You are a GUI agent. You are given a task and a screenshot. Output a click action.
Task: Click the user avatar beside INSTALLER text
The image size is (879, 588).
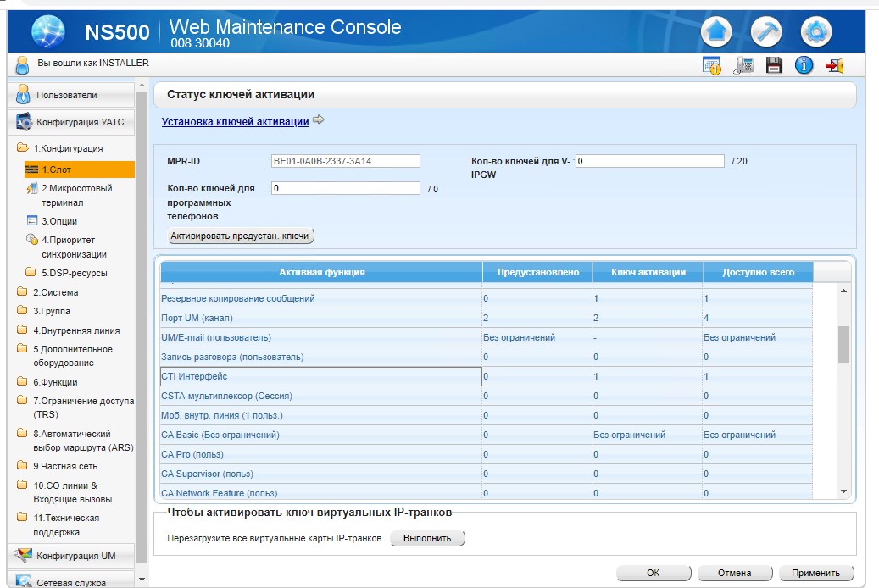[x=22, y=65]
